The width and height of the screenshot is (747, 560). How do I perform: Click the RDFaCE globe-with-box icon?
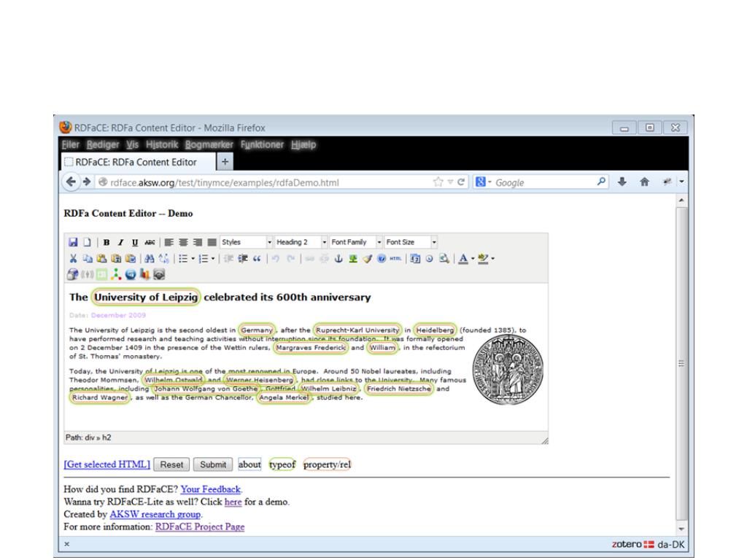[x=72, y=274]
